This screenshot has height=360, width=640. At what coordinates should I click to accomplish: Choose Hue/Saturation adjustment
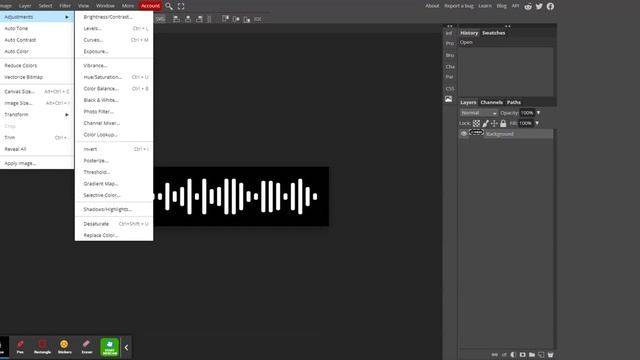coord(114,77)
